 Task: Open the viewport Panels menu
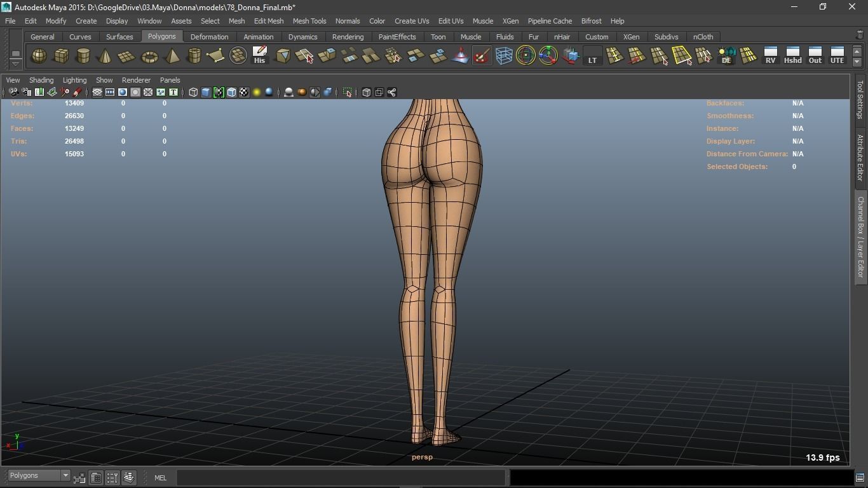[170, 80]
